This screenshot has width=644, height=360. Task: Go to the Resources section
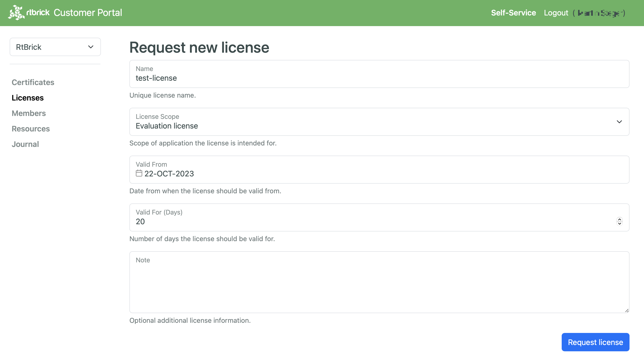click(30, 129)
